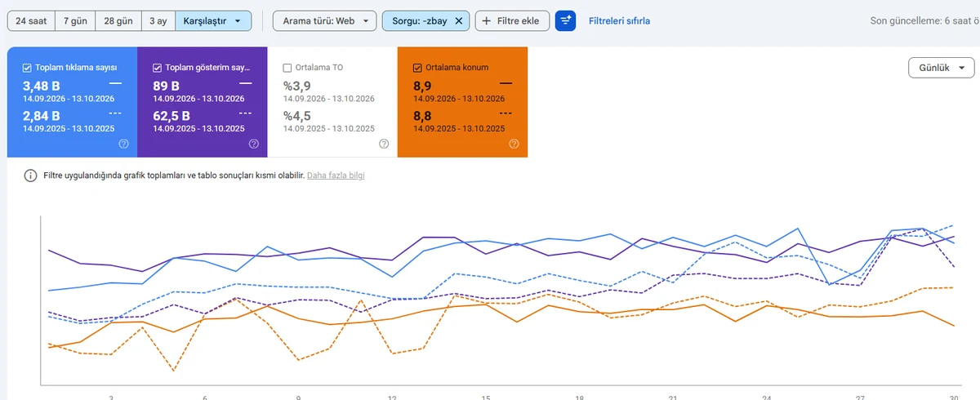Click the chart x-axis label 27
This screenshot has width=980, height=400.
click(x=861, y=398)
